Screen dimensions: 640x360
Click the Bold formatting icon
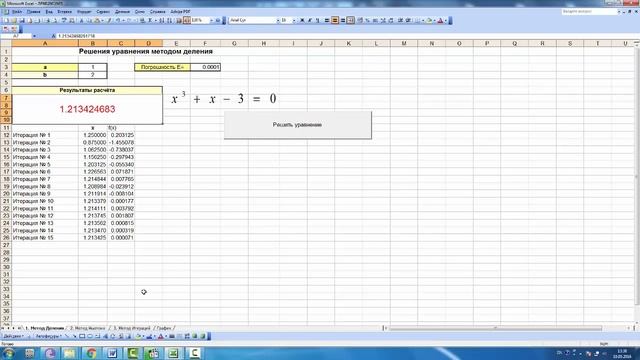pos(302,20)
